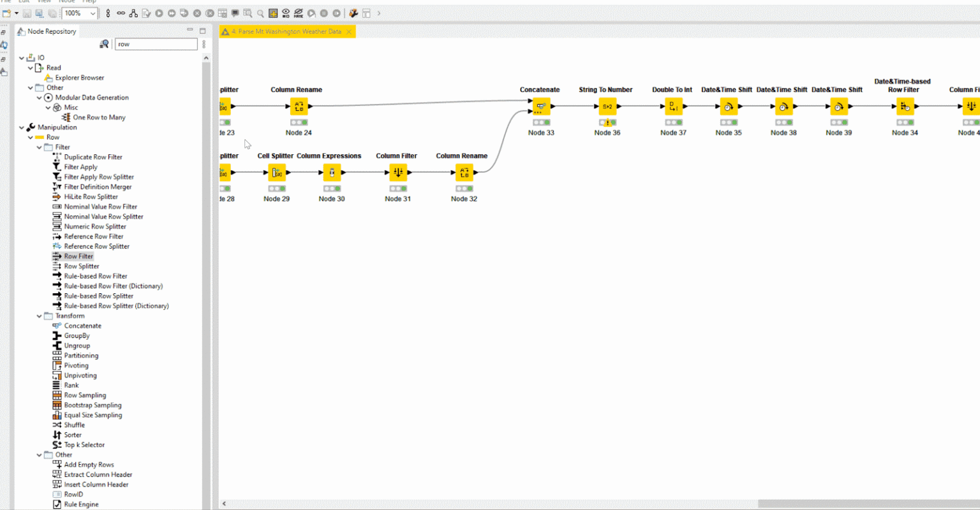
Task: Type in the node repository search field
Action: 156,44
